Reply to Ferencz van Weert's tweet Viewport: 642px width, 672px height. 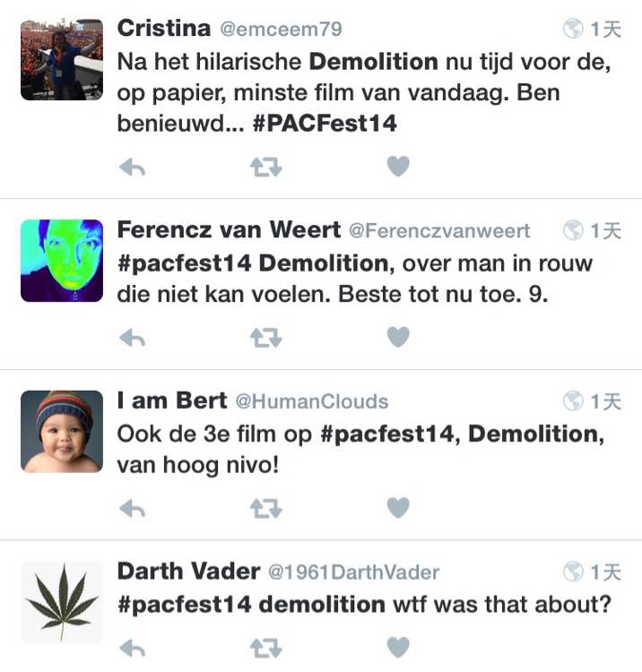132,337
